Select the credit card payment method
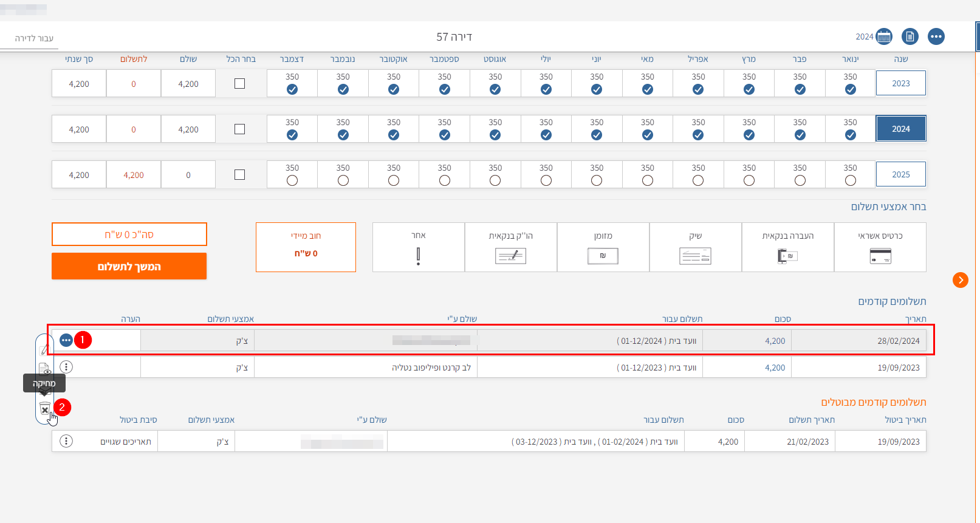980x523 pixels. coord(880,247)
